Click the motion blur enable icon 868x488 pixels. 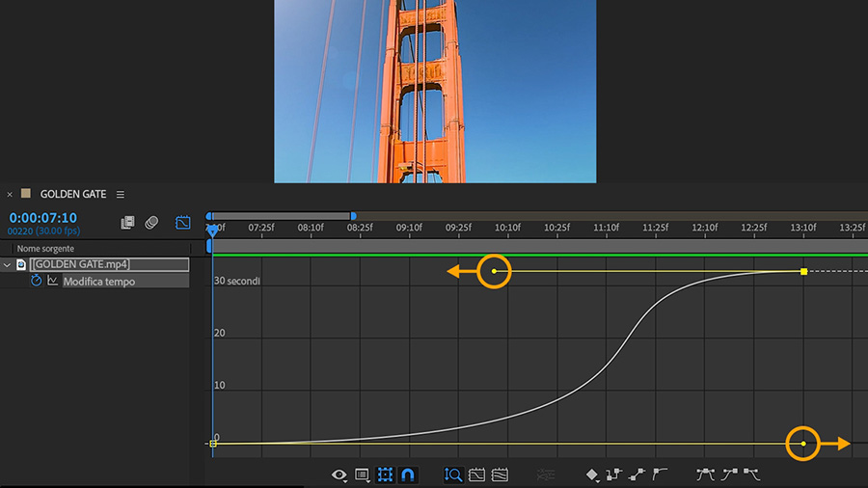coord(151,223)
